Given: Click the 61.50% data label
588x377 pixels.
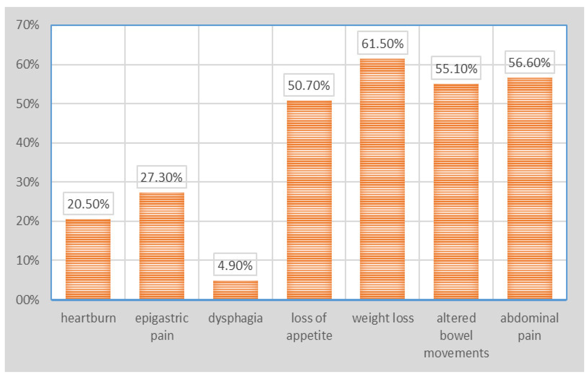Looking at the screenshot, I should pos(383,43).
